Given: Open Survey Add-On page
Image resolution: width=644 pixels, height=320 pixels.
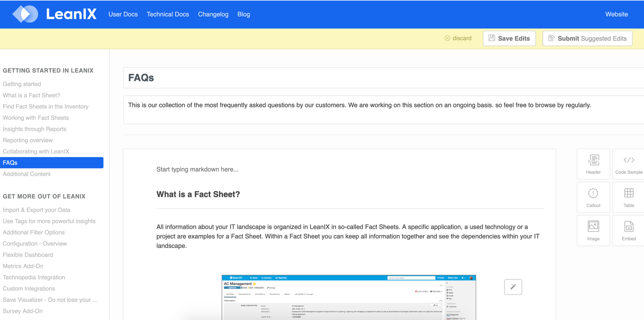Looking at the screenshot, I should click(x=23, y=311).
